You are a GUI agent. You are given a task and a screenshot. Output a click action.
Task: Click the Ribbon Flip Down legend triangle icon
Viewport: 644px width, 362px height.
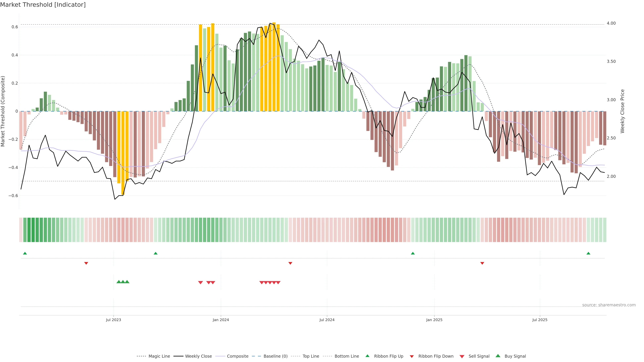point(412,356)
